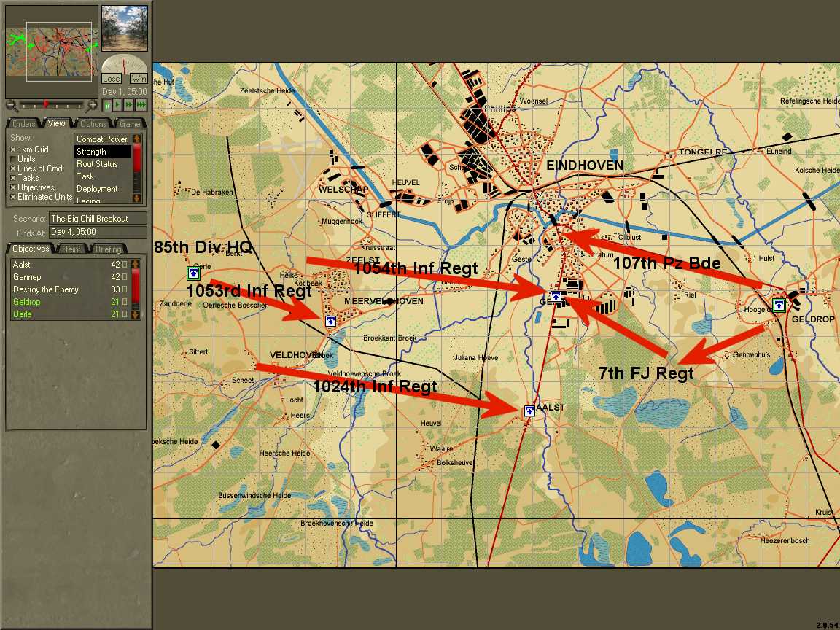Screen dimensions: 840x630
Task: Run the game at fast double-arrow speed
Action: click(x=129, y=105)
